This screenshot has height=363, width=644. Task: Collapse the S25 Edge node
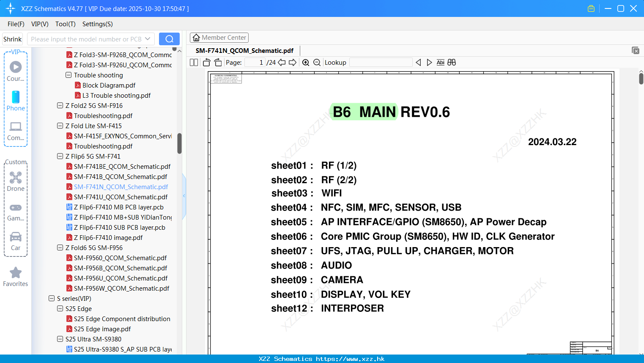(60, 308)
